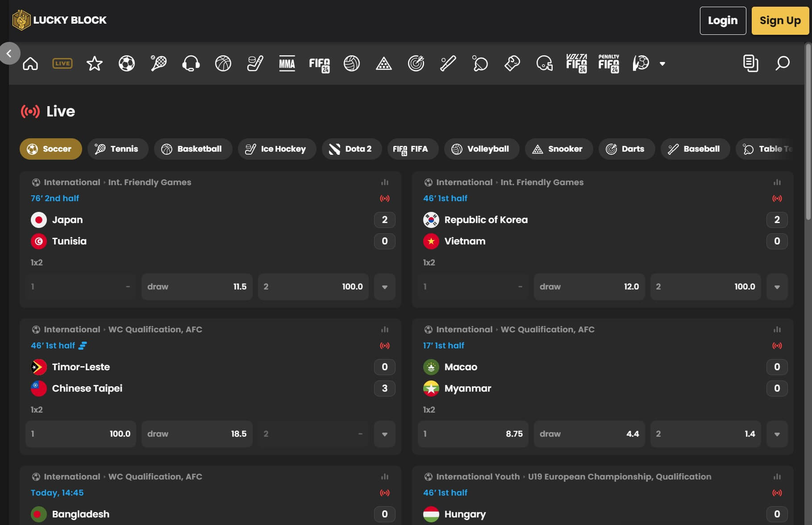The width and height of the screenshot is (812, 525).
Task: Select the basketball icon in sports bar
Action: (223, 63)
